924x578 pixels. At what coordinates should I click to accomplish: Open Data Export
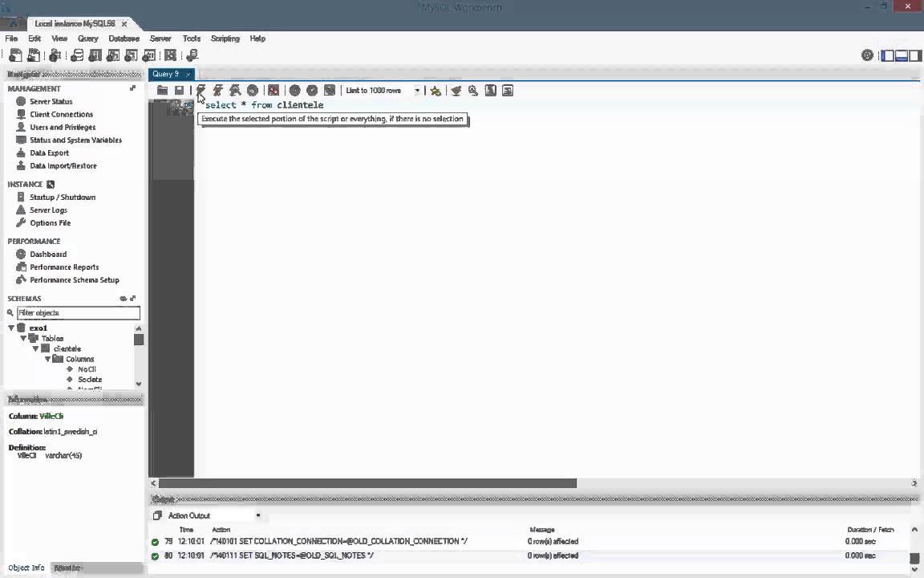click(x=50, y=153)
